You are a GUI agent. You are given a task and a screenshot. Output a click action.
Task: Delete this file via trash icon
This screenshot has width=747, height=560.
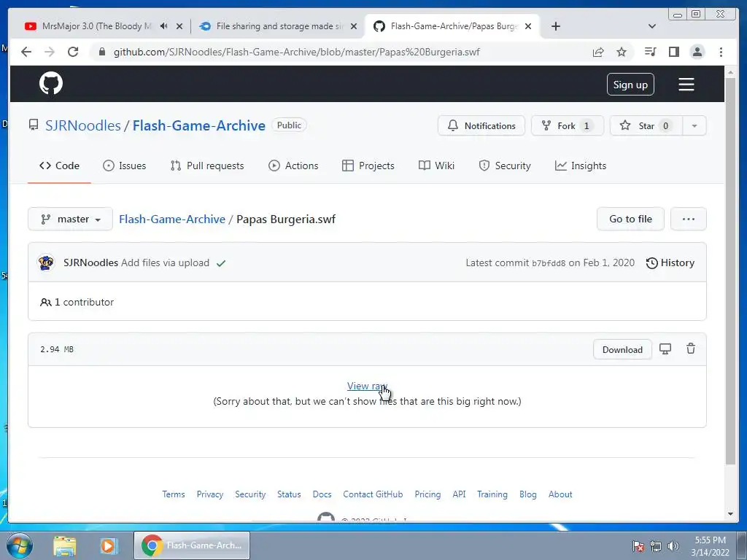pyautogui.click(x=690, y=349)
